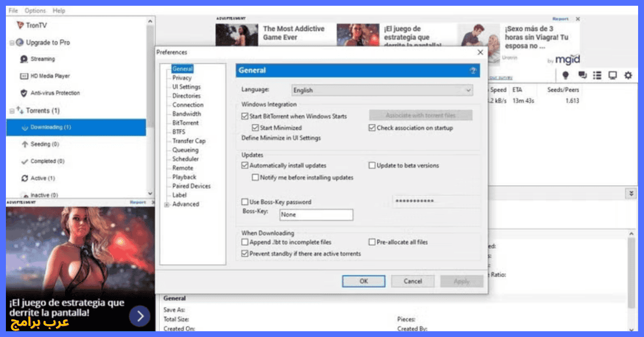Click the Completed checkmark icon
The height and width of the screenshot is (337, 644).
pos(25,161)
